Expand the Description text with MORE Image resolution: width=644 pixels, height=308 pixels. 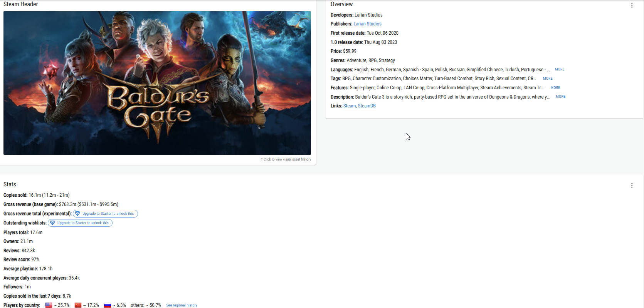(x=560, y=97)
